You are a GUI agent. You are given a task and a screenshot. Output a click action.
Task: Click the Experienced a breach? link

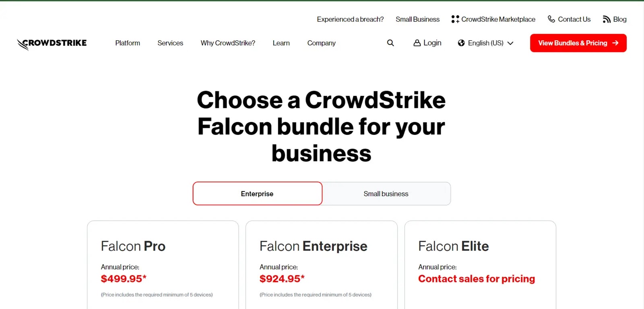pyautogui.click(x=350, y=19)
